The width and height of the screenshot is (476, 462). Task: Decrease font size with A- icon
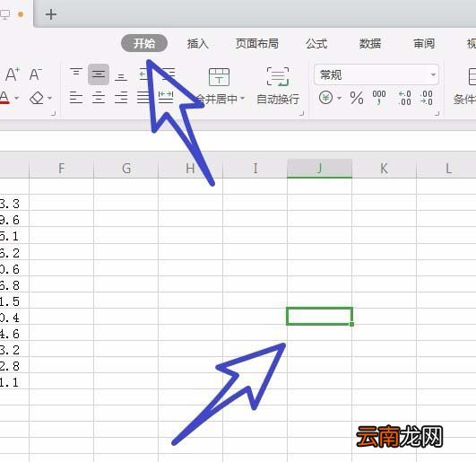(x=36, y=74)
